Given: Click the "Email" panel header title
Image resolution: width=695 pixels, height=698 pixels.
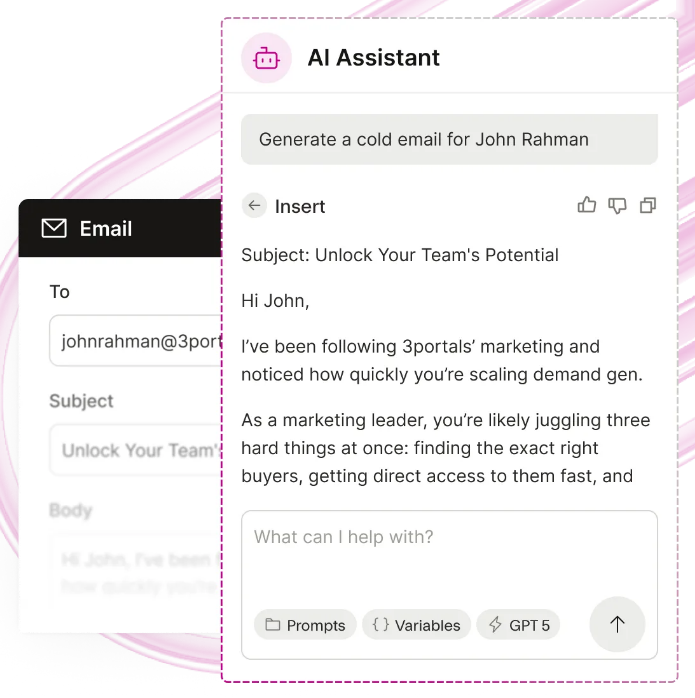Looking at the screenshot, I should [106, 229].
